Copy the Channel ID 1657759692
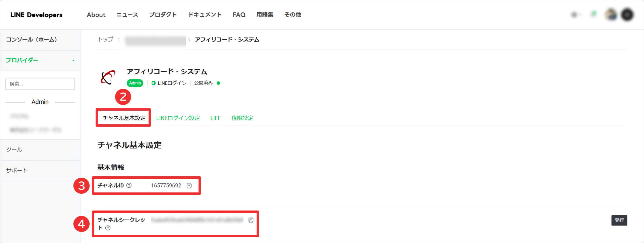The height and width of the screenshot is (243, 644). 189,185
